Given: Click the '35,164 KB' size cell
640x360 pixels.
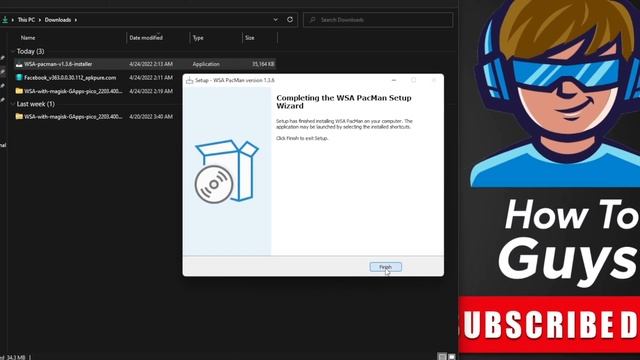Looking at the screenshot, I should [263, 64].
